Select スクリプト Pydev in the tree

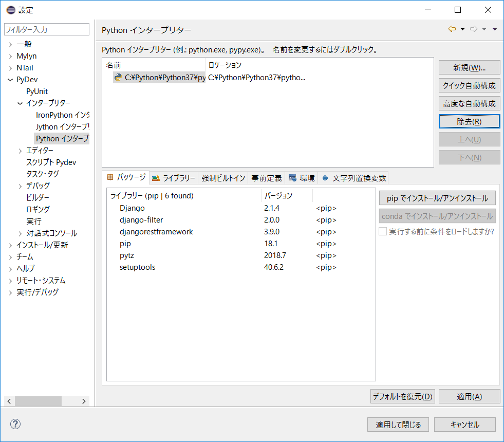pos(51,162)
